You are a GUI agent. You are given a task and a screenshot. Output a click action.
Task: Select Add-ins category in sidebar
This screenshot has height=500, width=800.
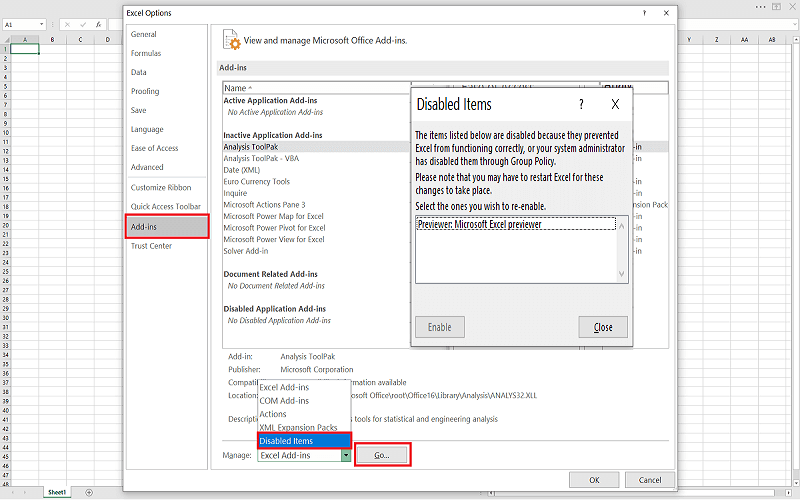tap(167, 227)
